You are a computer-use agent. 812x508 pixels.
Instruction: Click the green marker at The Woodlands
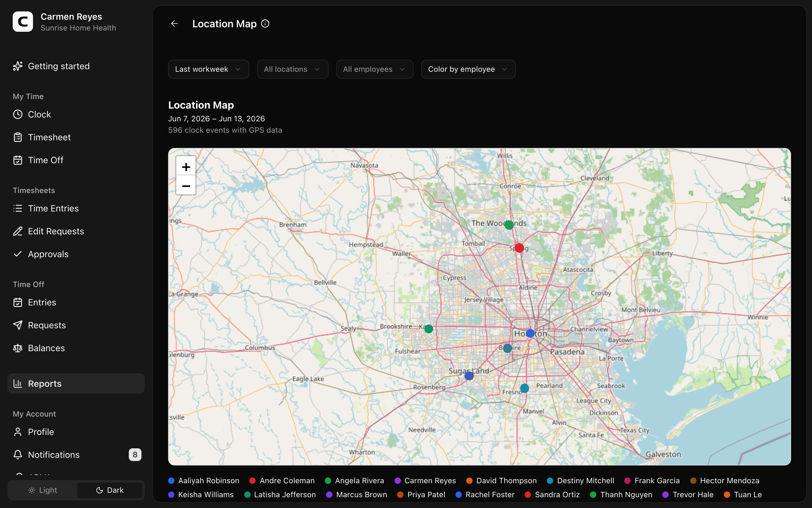509,224
